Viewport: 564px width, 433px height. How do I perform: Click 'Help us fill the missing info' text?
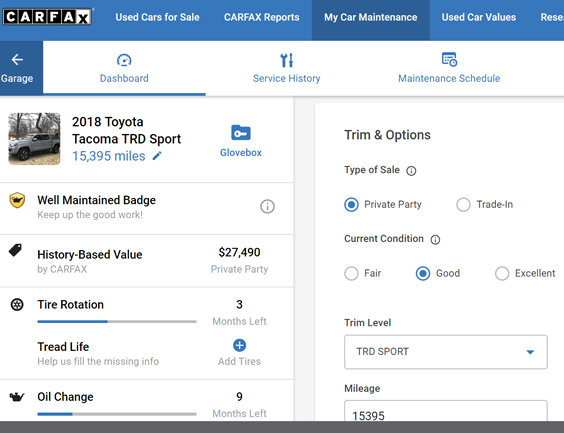click(x=98, y=361)
